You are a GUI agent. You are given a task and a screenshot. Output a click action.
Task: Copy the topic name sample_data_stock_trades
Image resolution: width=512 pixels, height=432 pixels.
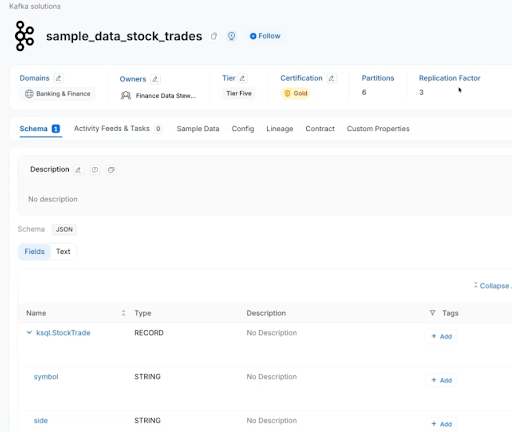click(x=214, y=36)
